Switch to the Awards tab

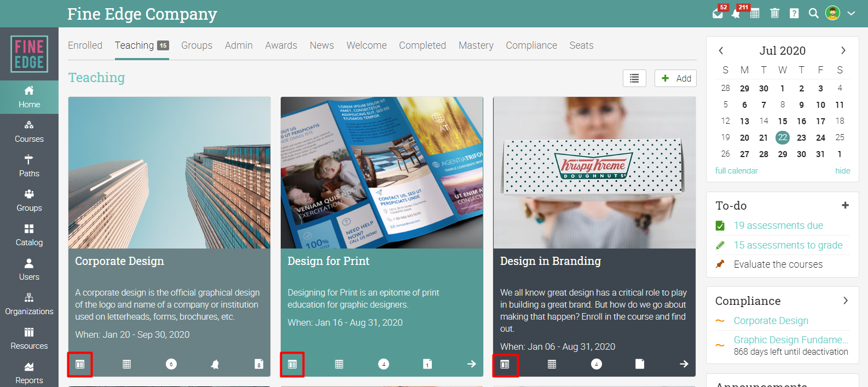click(281, 45)
